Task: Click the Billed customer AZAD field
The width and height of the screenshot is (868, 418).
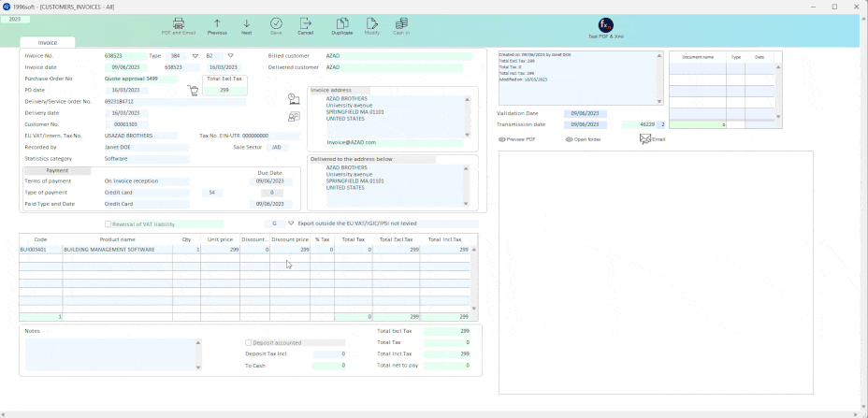Action: [398, 56]
